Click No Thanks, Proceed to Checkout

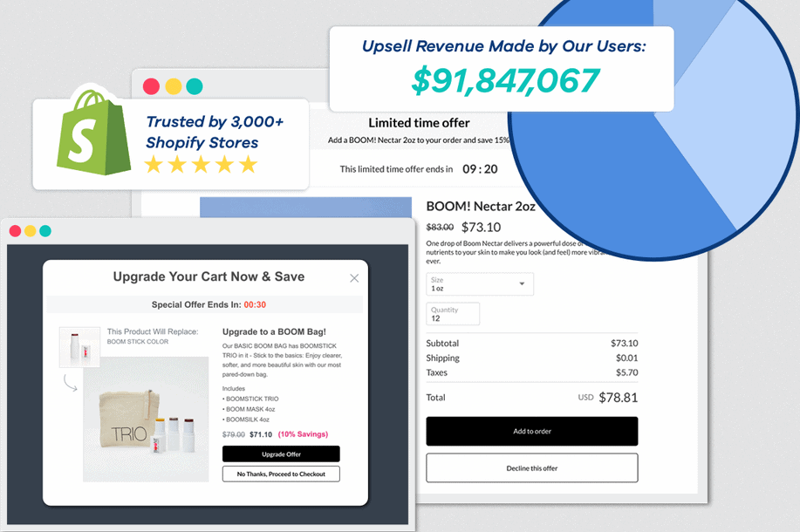(281, 474)
